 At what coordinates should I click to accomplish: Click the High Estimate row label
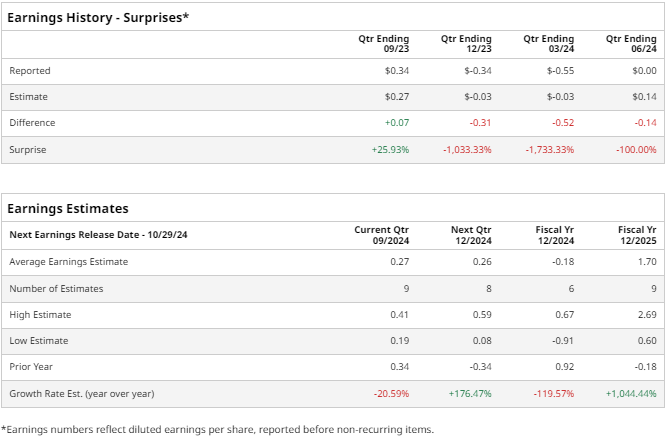click(x=40, y=315)
